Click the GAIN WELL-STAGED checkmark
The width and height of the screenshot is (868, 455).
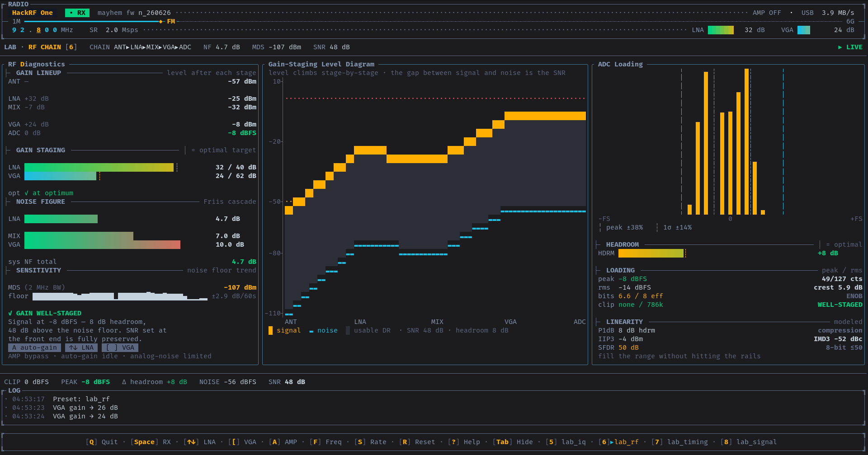click(10, 313)
